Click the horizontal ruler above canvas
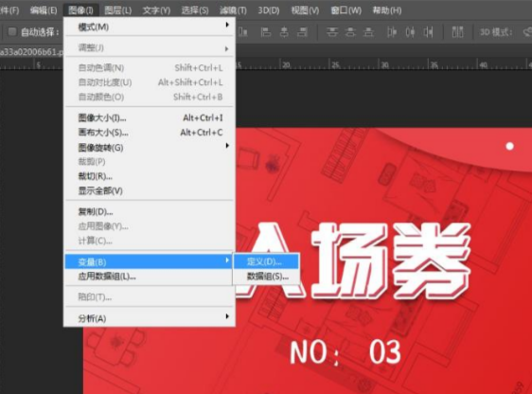Screen dimensions: 532x394 pyautogui.click(x=383, y=63)
